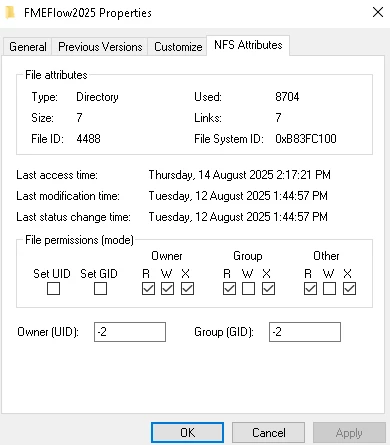390x445 pixels.
Task: Click the Group permissions heading
Action: [248, 256]
